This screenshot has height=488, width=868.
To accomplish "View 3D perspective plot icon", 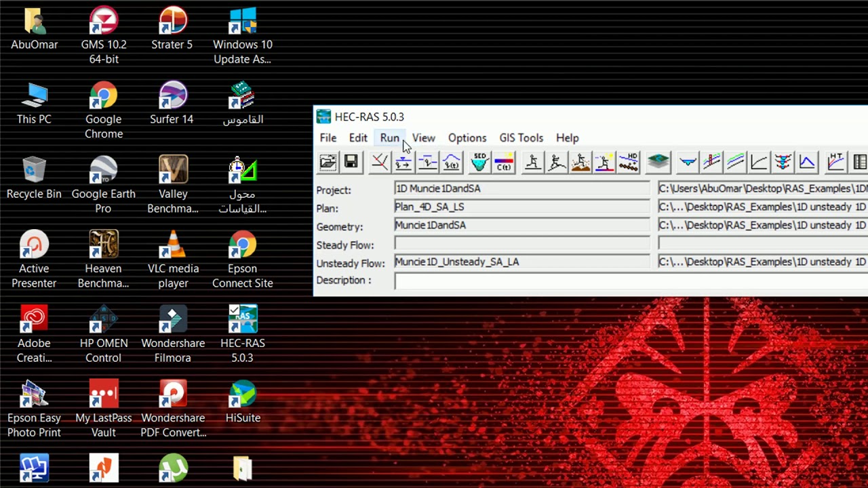I will (783, 162).
